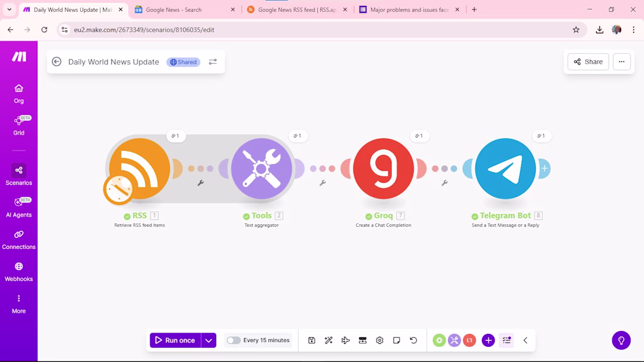Open Grid beta view
The image size is (644, 362).
tap(19, 125)
